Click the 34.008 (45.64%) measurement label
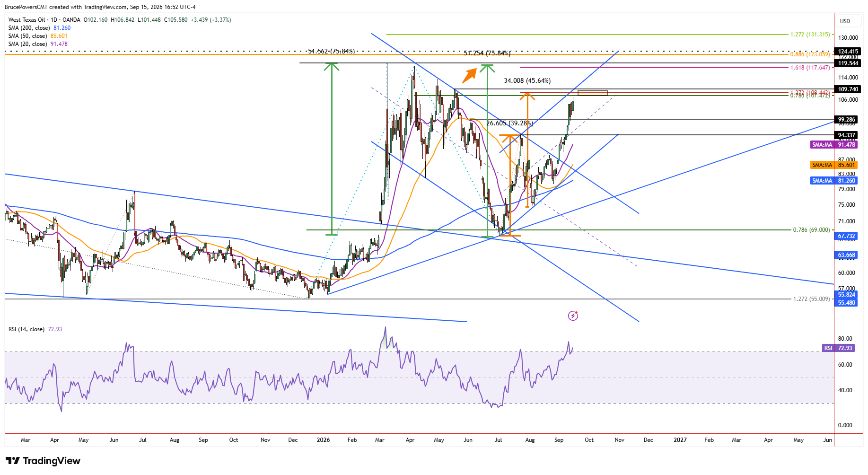The height and width of the screenshot is (475, 868). (x=527, y=81)
